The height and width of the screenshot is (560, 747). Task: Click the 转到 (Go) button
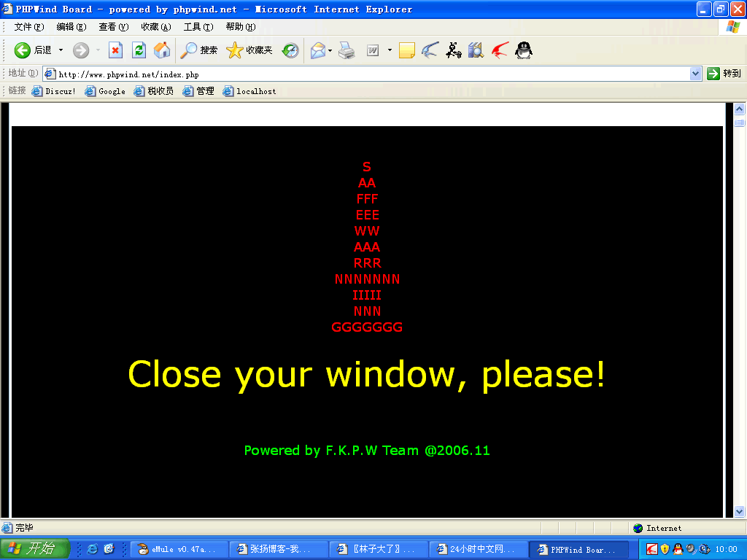(724, 73)
